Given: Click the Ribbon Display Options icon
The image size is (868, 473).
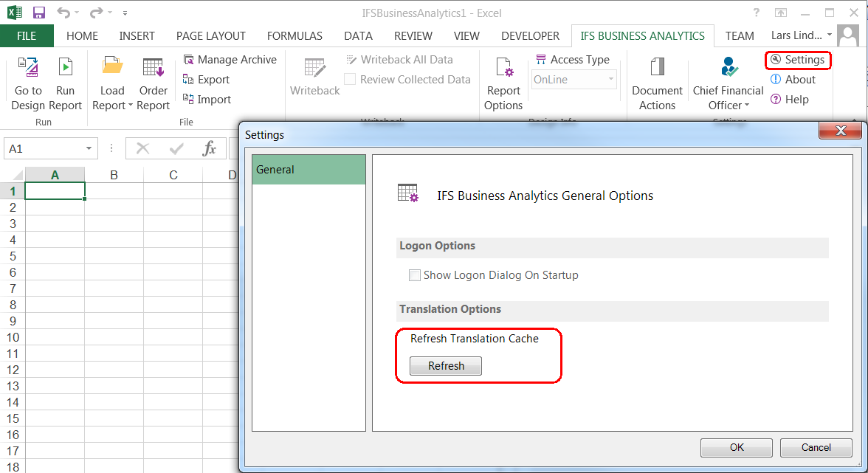Looking at the screenshot, I should click(x=781, y=13).
